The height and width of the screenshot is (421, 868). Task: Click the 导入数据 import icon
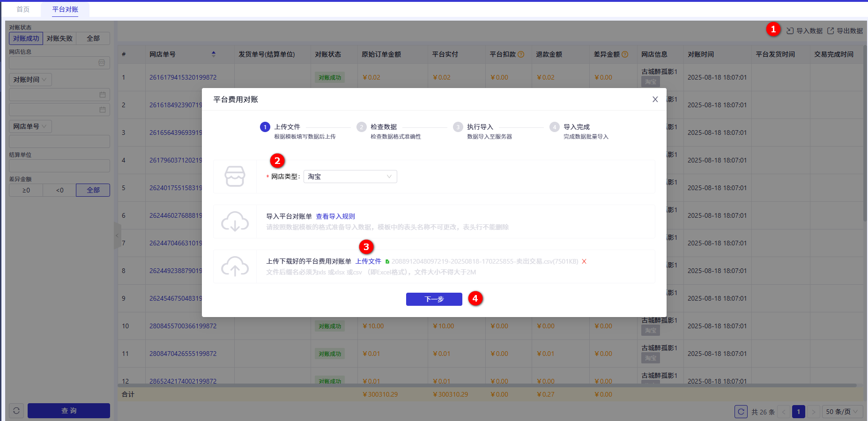(790, 31)
